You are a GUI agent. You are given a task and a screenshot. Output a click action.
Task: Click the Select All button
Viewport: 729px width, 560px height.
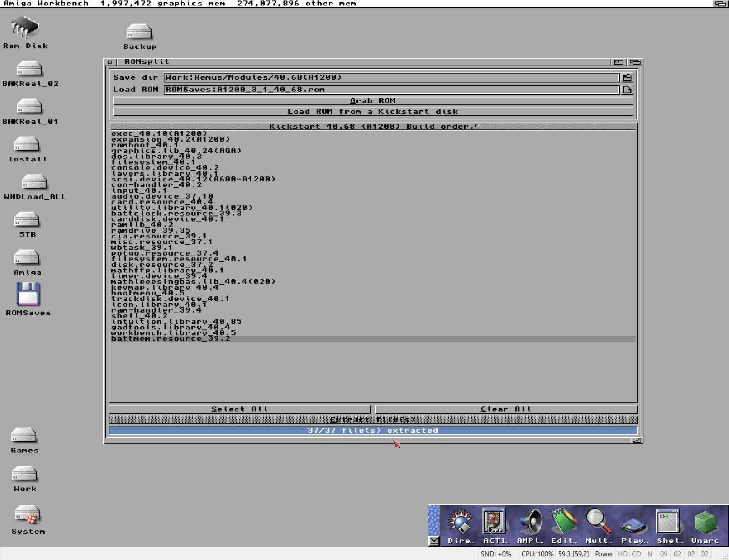pos(240,409)
